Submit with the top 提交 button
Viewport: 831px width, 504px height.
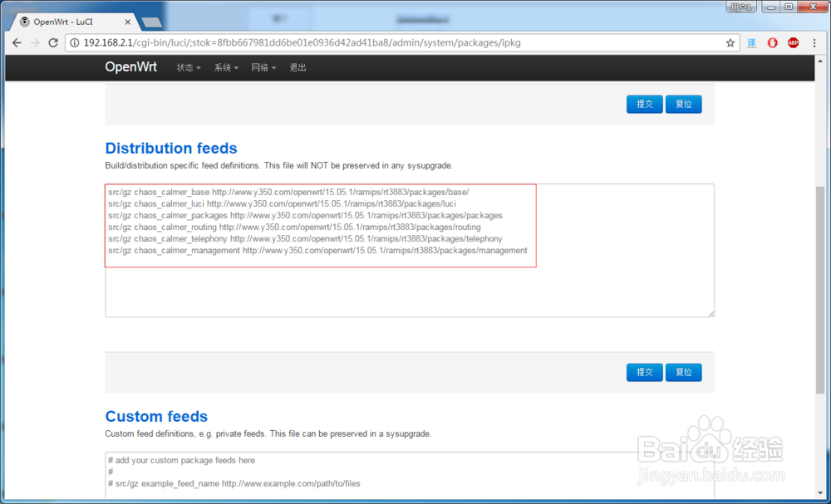click(x=645, y=105)
